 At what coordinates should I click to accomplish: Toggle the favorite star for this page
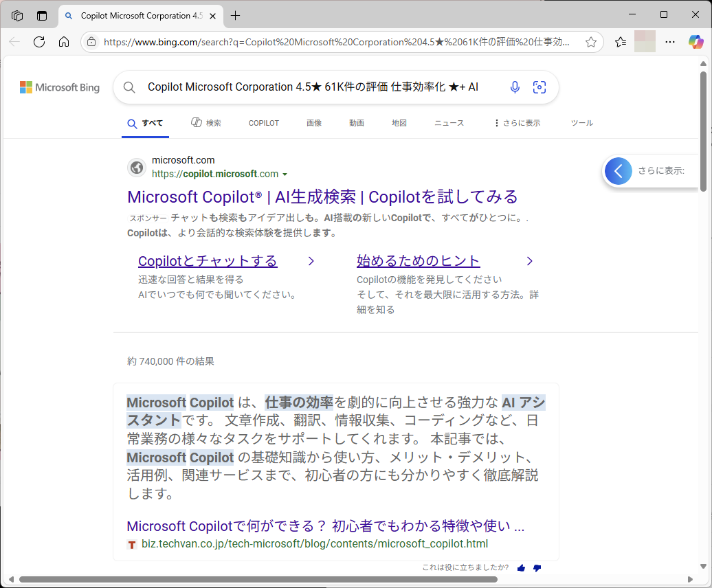click(x=591, y=41)
